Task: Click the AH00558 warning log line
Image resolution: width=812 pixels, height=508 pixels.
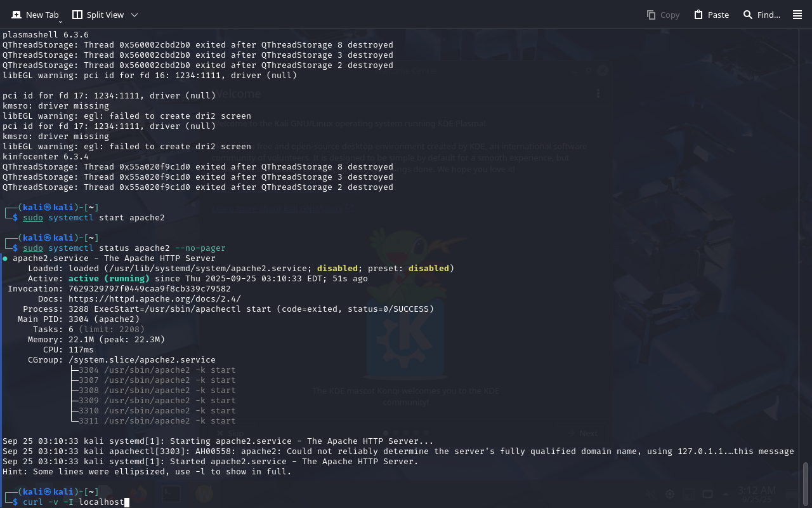Action: pos(398,451)
